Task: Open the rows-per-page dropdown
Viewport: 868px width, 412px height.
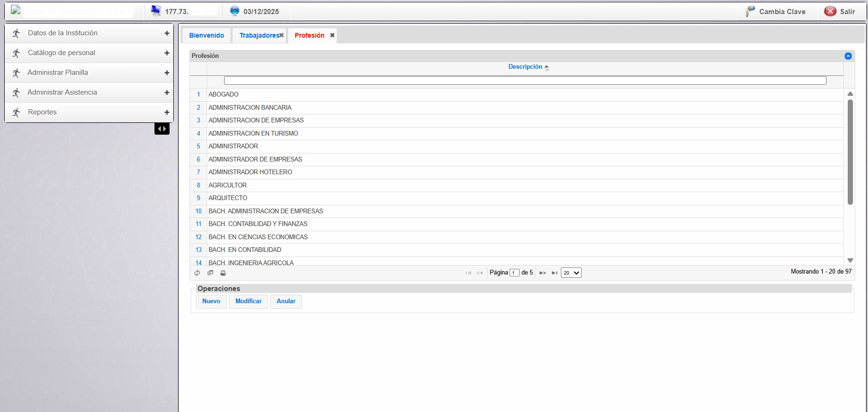Action: tap(571, 273)
